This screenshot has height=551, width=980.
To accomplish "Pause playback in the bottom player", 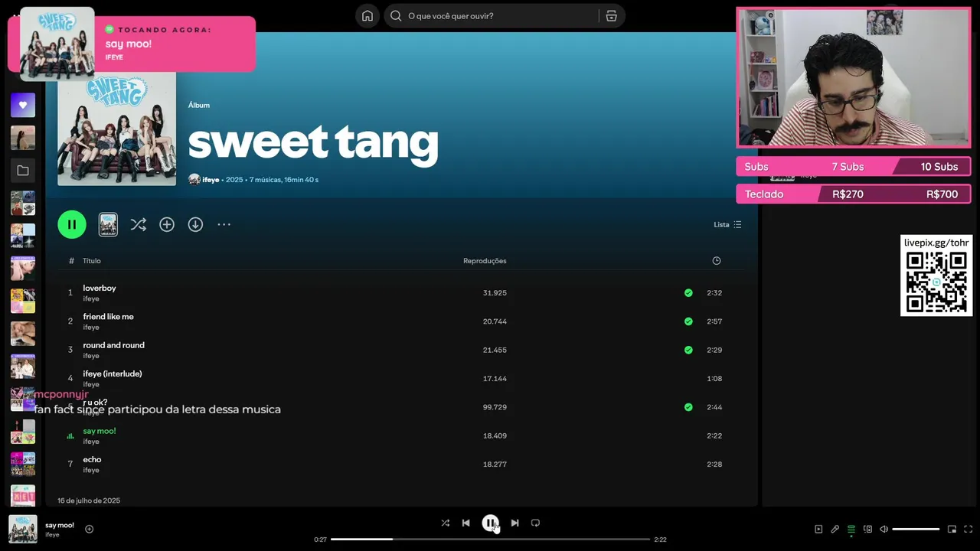I will (x=490, y=523).
